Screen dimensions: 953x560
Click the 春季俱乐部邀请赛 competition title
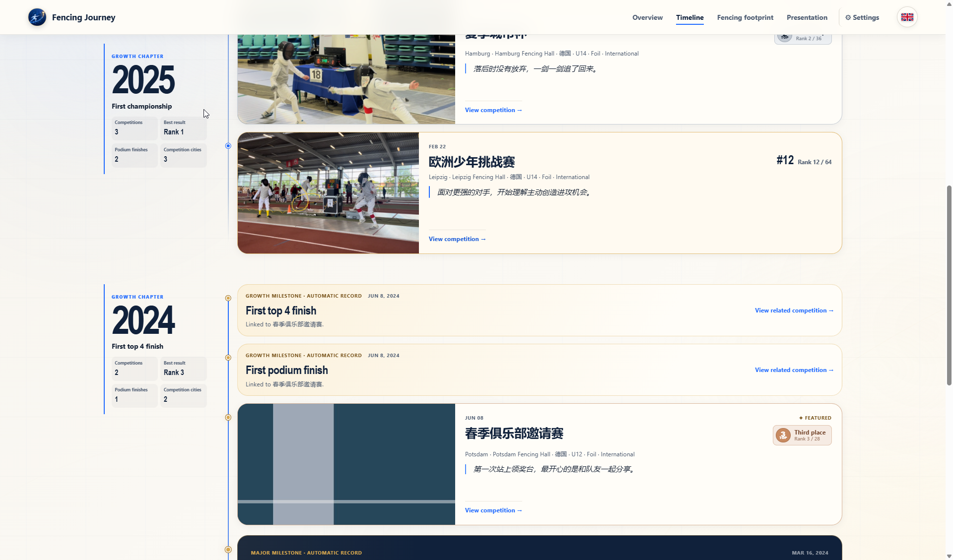pos(514,434)
